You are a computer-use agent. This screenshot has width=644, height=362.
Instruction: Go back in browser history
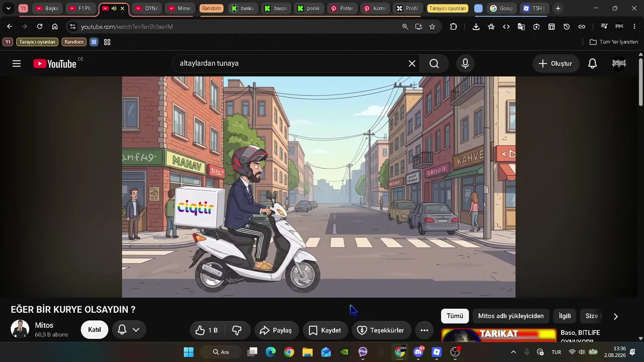[x=10, y=27]
